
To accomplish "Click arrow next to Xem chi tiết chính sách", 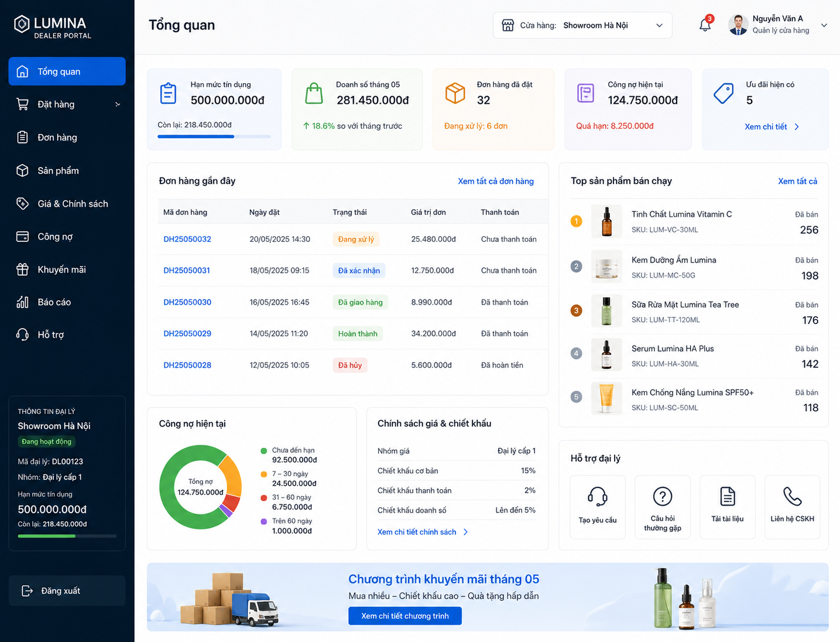I will (465, 532).
